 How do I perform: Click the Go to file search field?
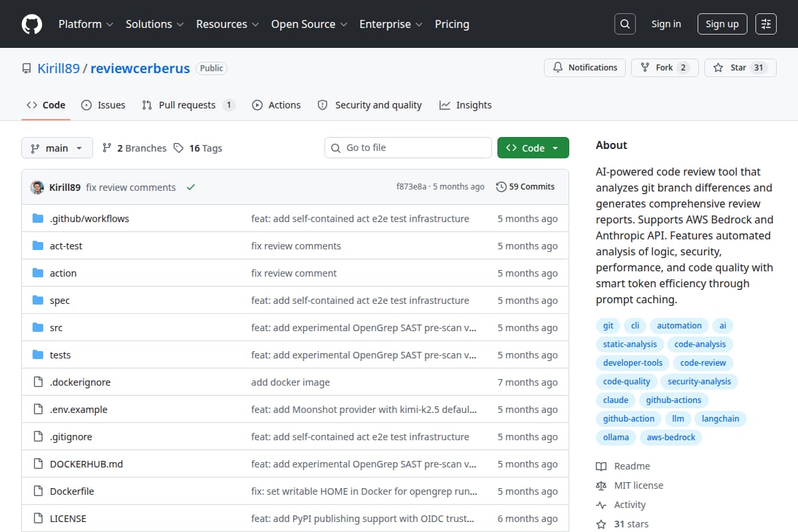click(x=408, y=148)
